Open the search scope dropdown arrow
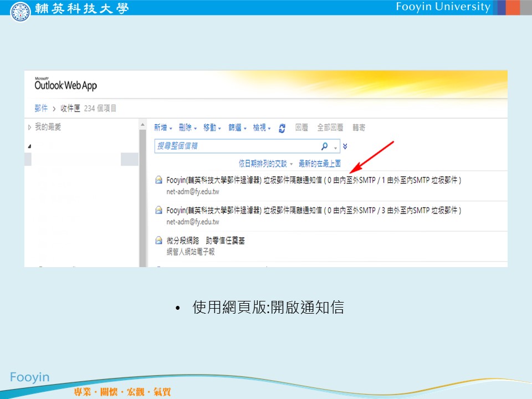Viewport: 532px width, 399px height. pos(336,147)
